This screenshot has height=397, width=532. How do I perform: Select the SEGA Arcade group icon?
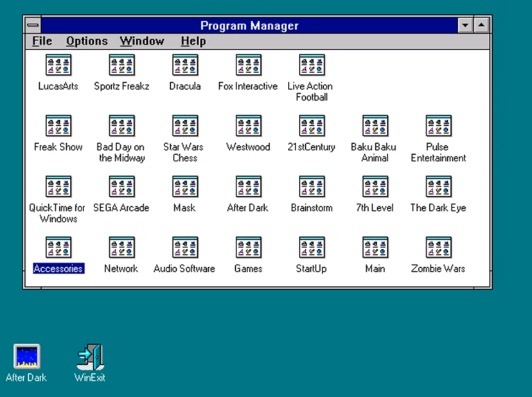[x=122, y=187]
